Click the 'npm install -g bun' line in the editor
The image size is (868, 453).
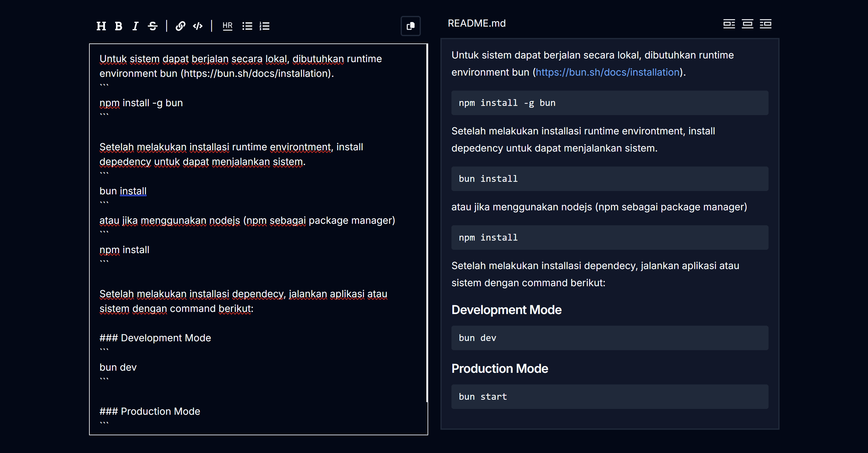pyautogui.click(x=141, y=103)
